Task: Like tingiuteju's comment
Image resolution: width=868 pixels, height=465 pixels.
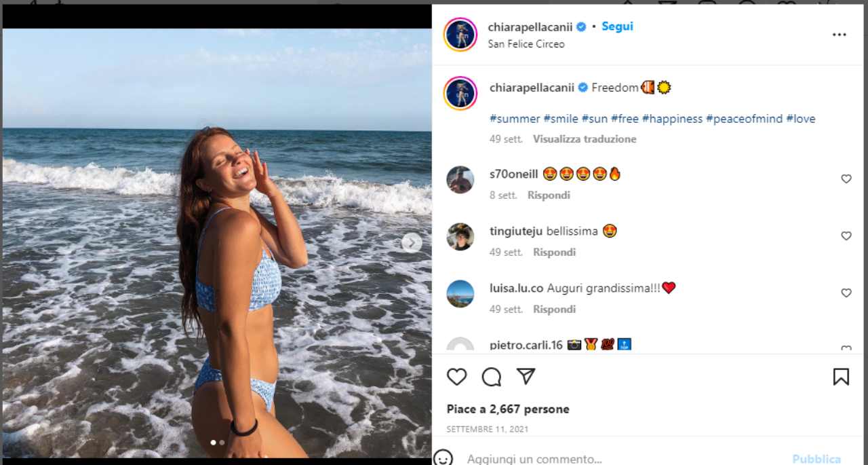Action: coord(846,236)
